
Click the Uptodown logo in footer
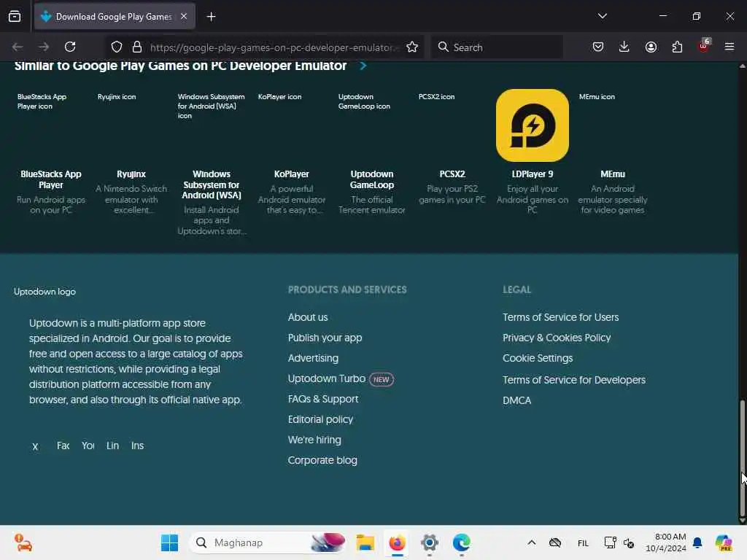click(44, 292)
